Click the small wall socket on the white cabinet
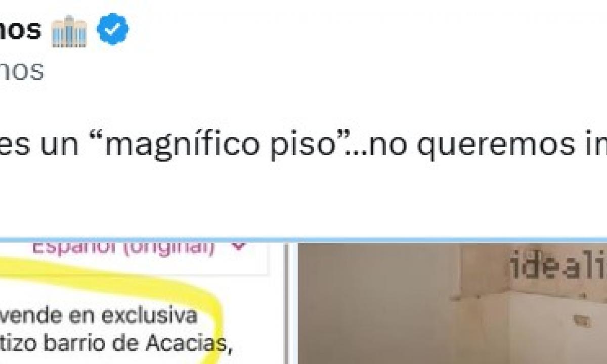607x364 pixels. point(581,320)
